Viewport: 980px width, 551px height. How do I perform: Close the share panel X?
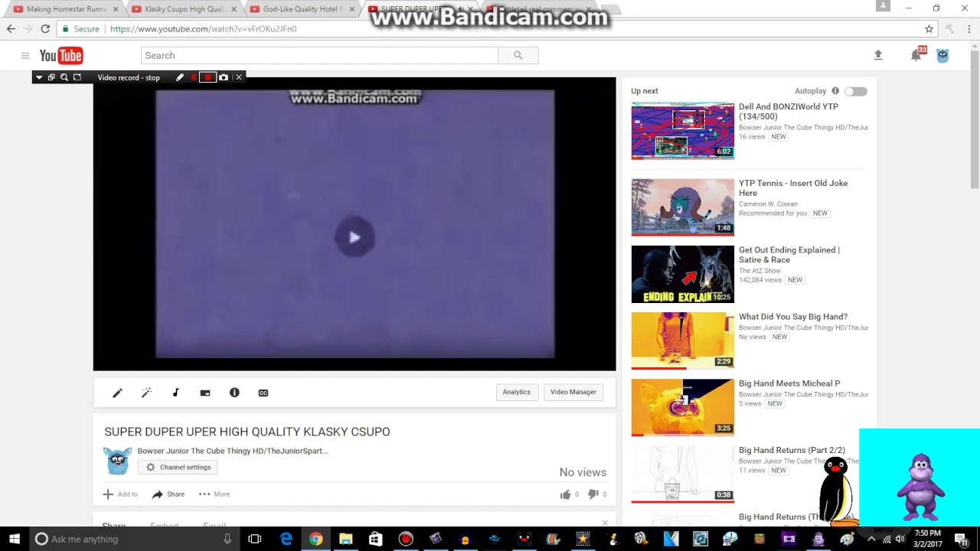(x=605, y=523)
